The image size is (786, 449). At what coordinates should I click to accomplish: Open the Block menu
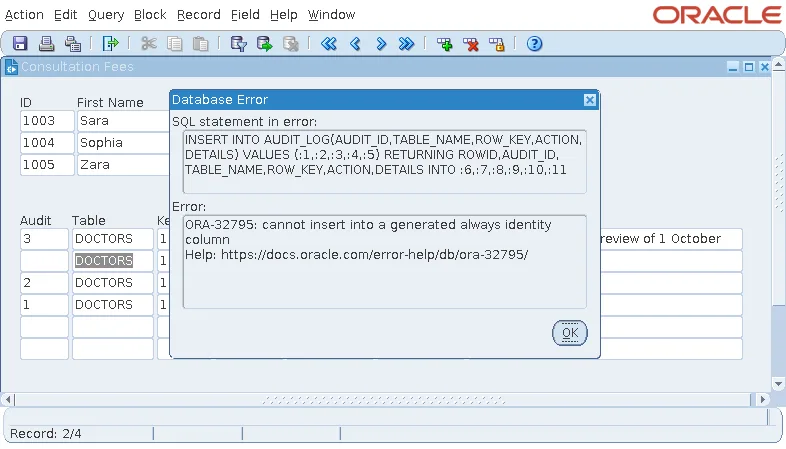coord(150,15)
